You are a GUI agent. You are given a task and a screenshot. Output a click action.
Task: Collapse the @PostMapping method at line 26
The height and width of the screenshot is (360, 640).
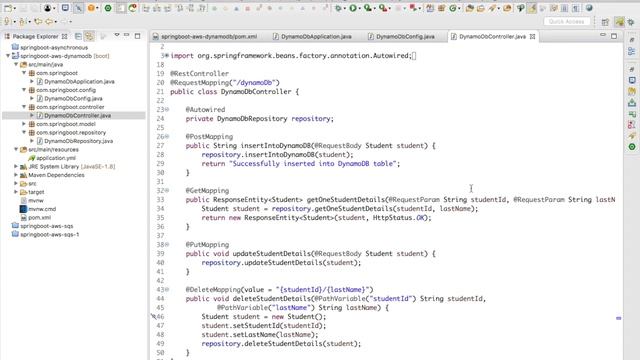pyautogui.click(x=167, y=136)
